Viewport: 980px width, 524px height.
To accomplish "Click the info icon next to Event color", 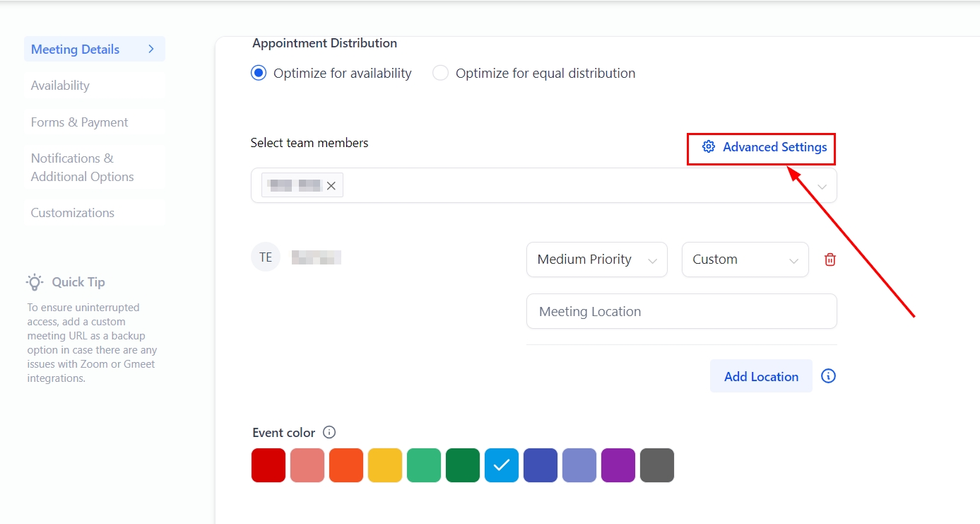I will pyautogui.click(x=329, y=432).
